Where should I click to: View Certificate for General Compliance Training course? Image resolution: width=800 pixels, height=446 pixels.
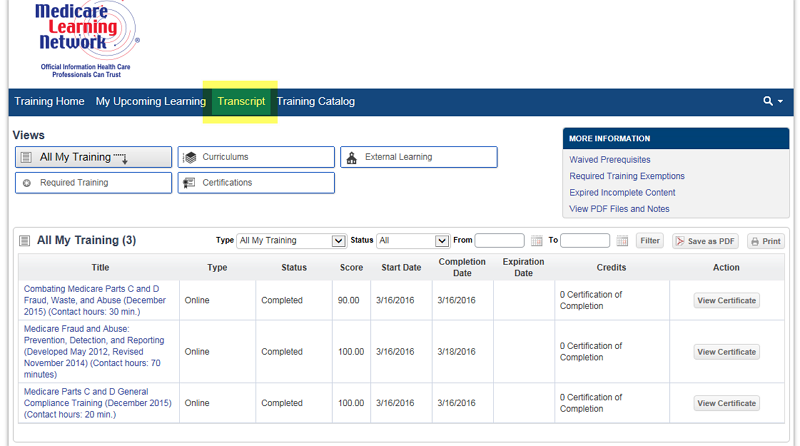point(727,403)
